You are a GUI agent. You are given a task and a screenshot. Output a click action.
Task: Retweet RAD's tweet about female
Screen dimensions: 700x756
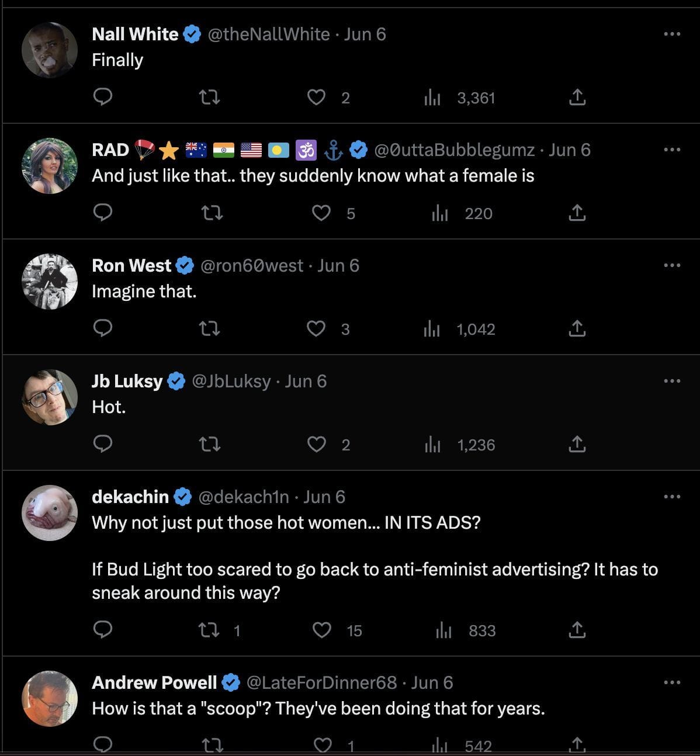[210, 213]
